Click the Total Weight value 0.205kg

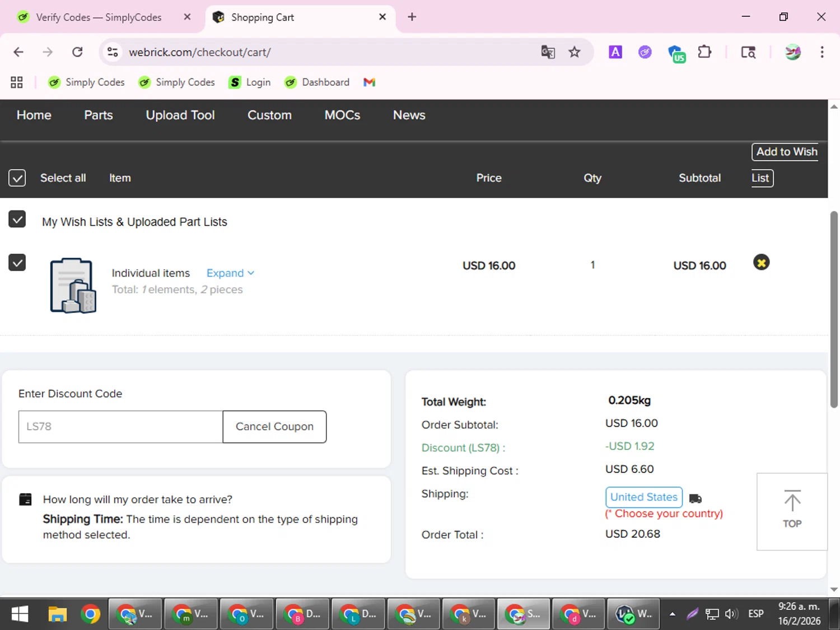click(x=629, y=400)
